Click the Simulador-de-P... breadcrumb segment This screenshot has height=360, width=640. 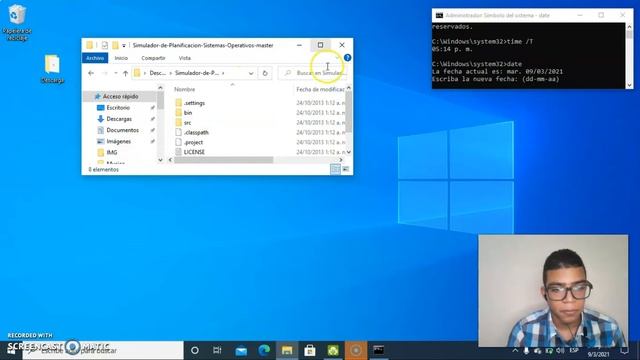point(197,73)
